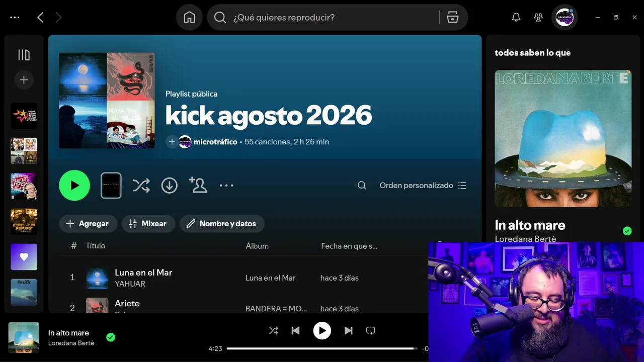Screen dimensions: 644x362
Task: Click the kick agosto 2026 playlist cover
Action: pyautogui.click(x=107, y=101)
